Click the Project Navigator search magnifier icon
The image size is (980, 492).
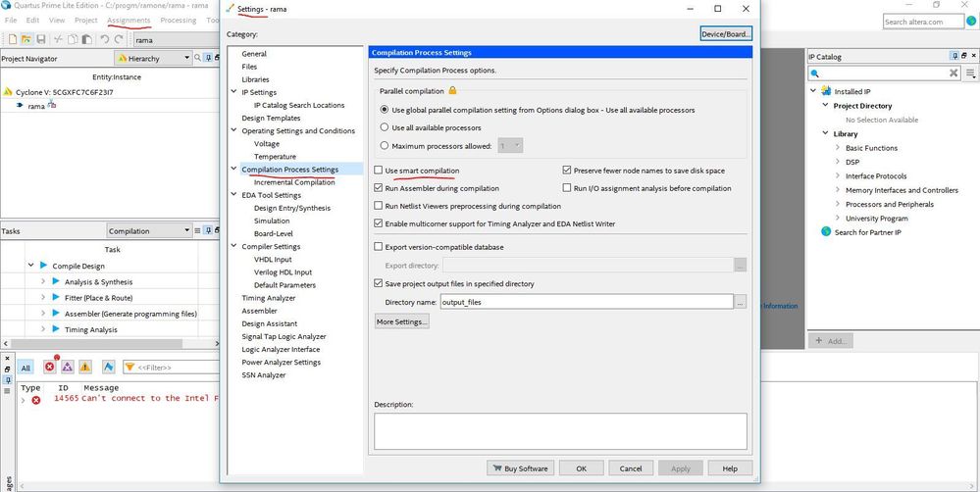197,58
